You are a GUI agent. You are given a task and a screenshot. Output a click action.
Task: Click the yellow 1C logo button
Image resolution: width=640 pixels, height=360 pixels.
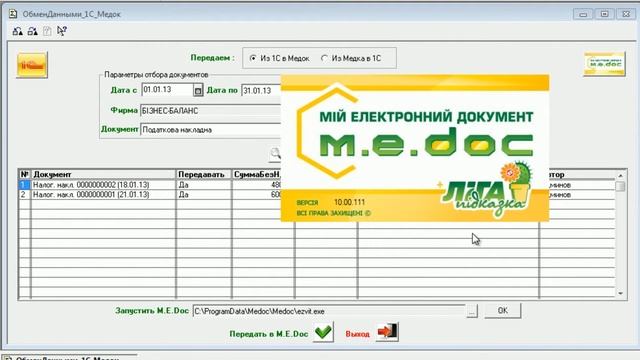pyautogui.click(x=32, y=65)
